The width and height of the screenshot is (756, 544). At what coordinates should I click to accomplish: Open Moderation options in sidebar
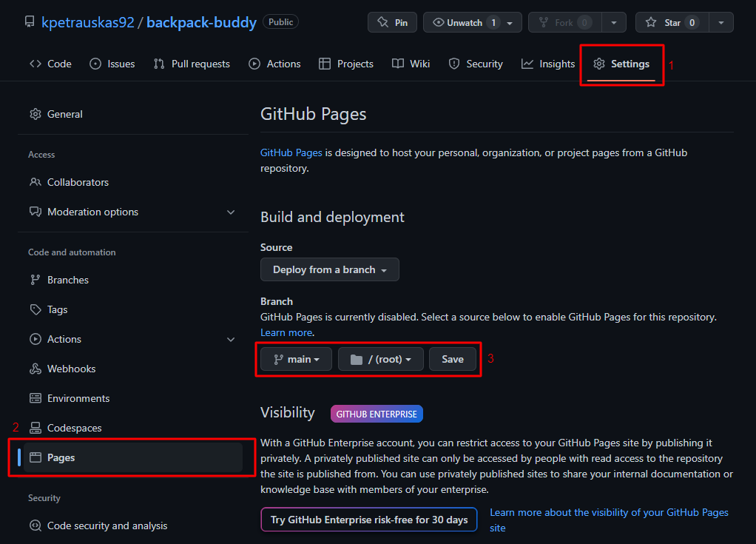coord(133,212)
